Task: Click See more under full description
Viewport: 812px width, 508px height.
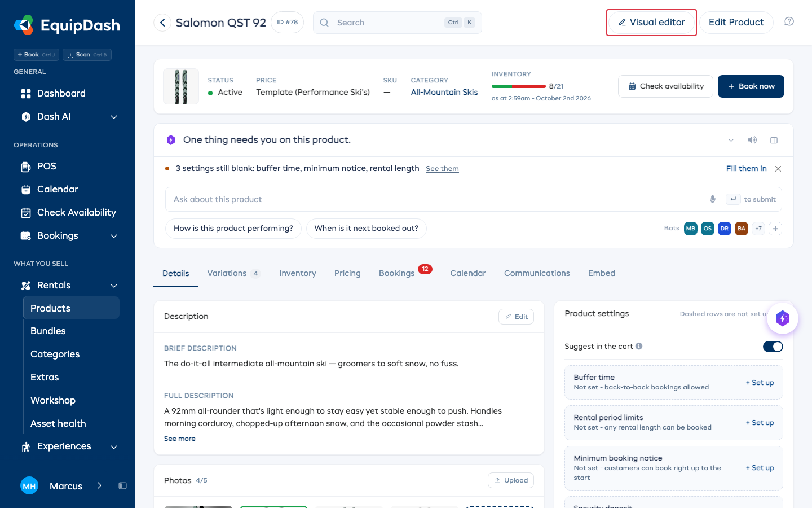Action: [x=180, y=439]
